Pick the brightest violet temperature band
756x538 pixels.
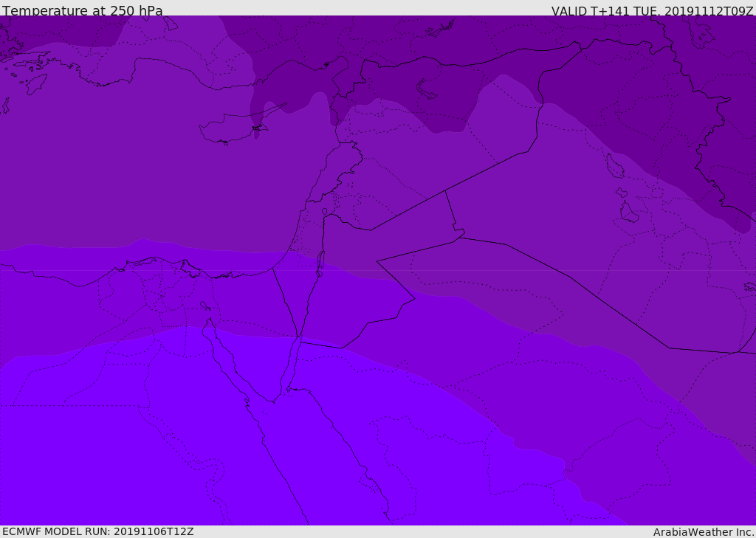pos(111,458)
